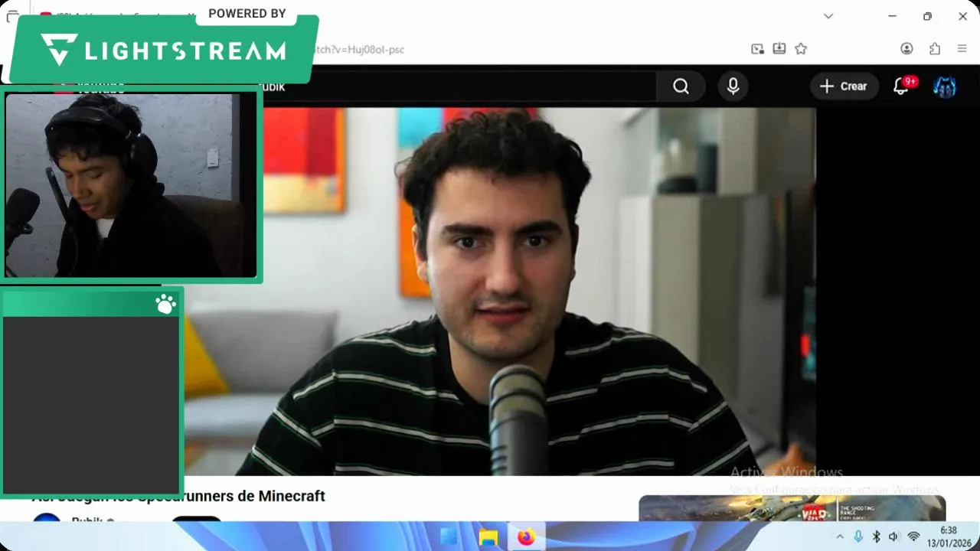This screenshot has height=551, width=980.
Task: Open the Firefox account icon
Action: click(906, 49)
